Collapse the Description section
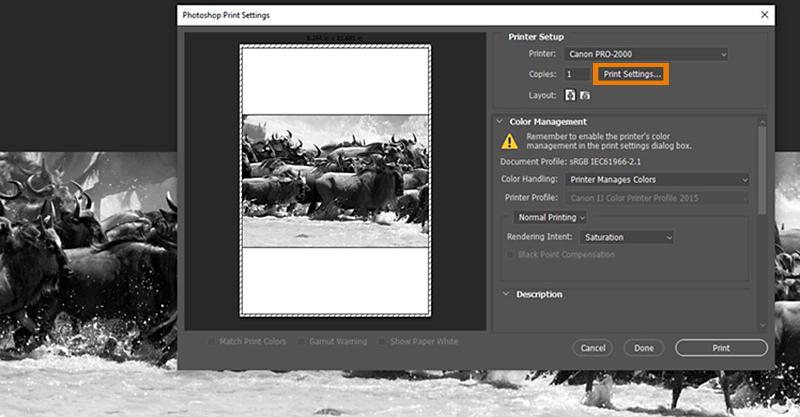Screen dimensions: 800x417 [506, 294]
